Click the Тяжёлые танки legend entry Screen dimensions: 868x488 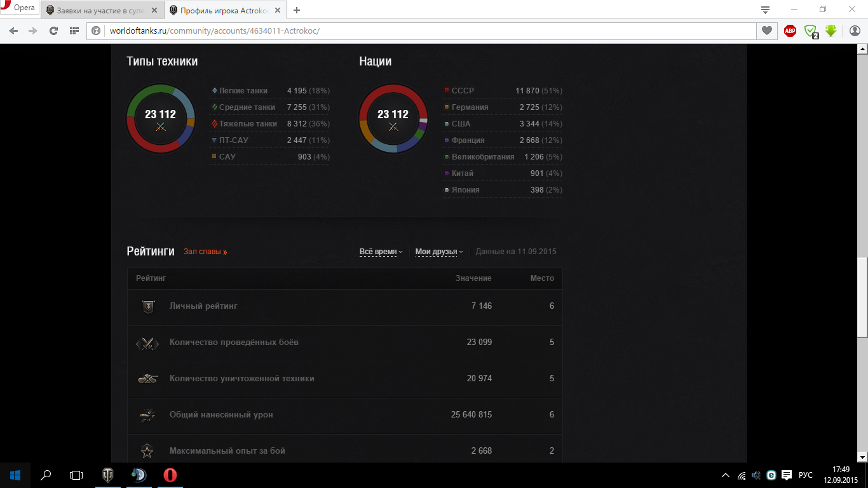click(x=270, y=124)
